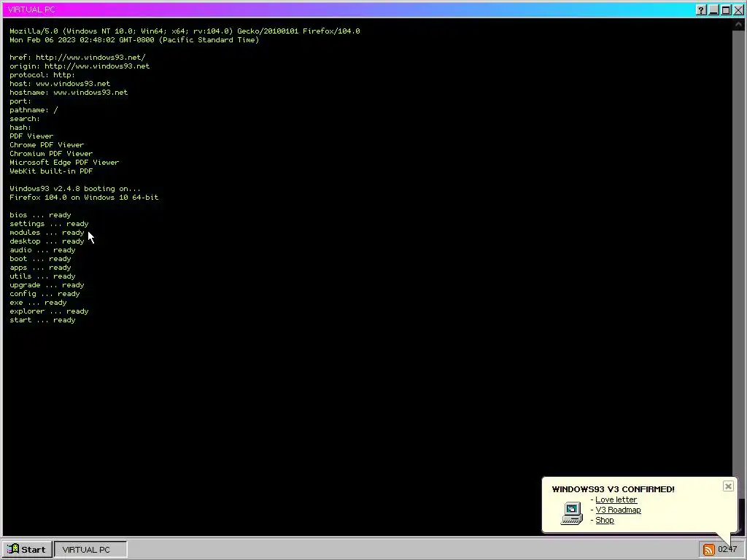Click the 'explorer ... ready' line
Screen dimensions: 747x560
pyautogui.click(x=49, y=311)
